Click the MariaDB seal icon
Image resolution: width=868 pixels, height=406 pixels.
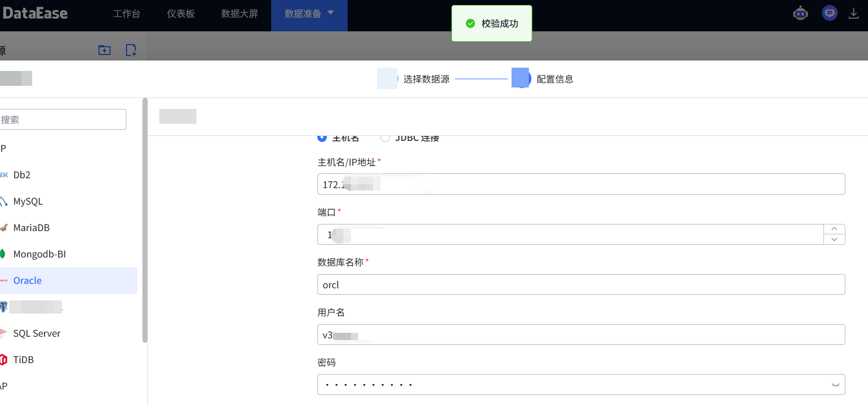point(3,228)
